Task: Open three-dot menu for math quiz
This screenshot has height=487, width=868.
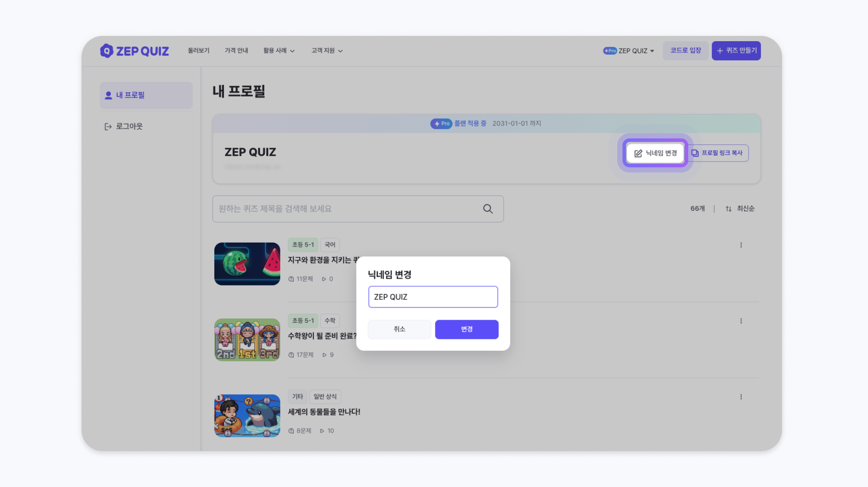Action: (741, 321)
